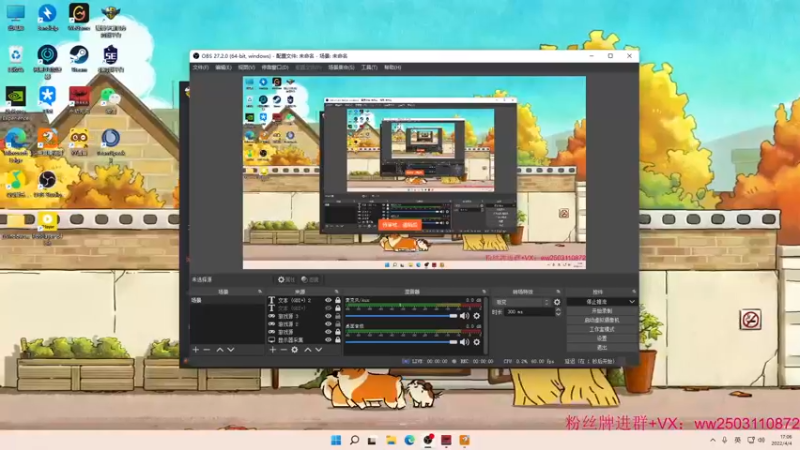Open the WeChat desktop shortcut
Screen dimensions: 800x450
click(x=110, y=101)
